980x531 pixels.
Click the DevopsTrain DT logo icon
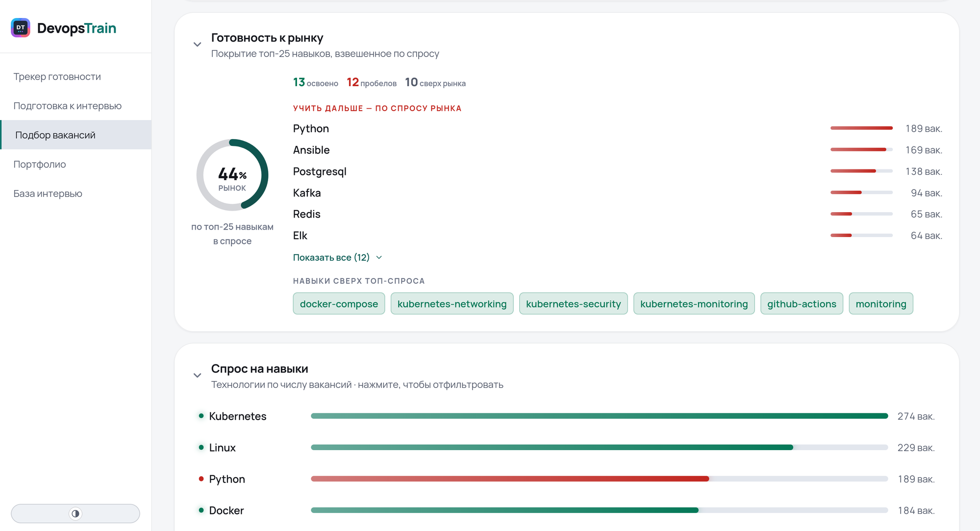(x=21, y=28)
